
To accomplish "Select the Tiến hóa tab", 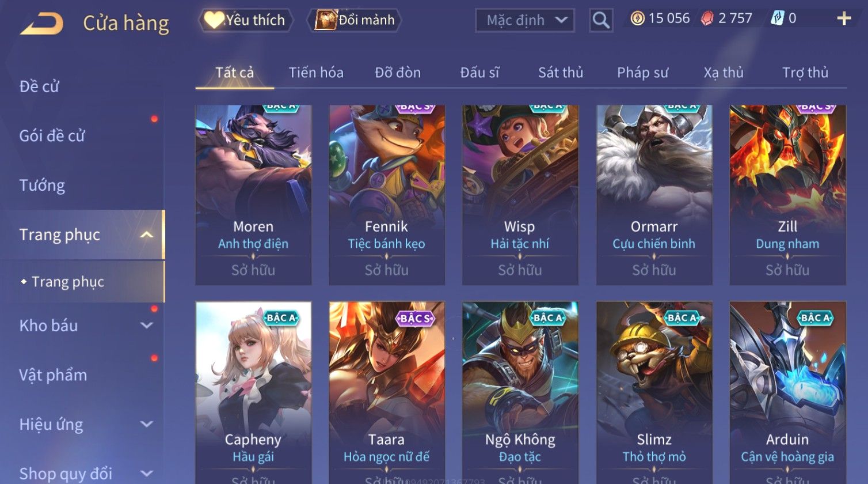I will (x=316, y=73).
